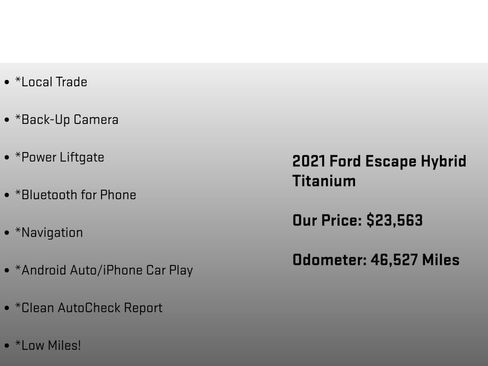
Task: Click the *Power Liftgate feature text
Action: tap(60, 157)
